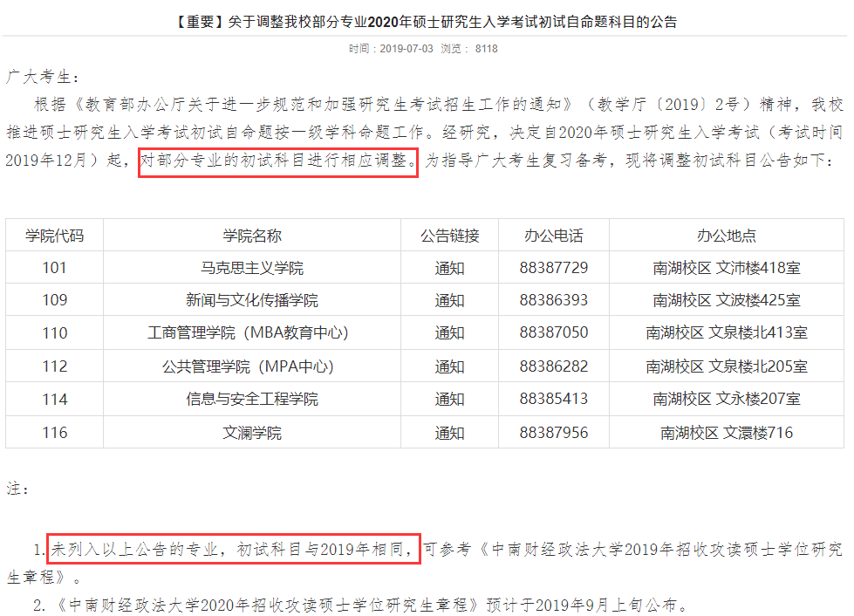Viewport: 854px width, 616px height.
Task: Click the 办公地点 column header
Action: tap(726, 236)
